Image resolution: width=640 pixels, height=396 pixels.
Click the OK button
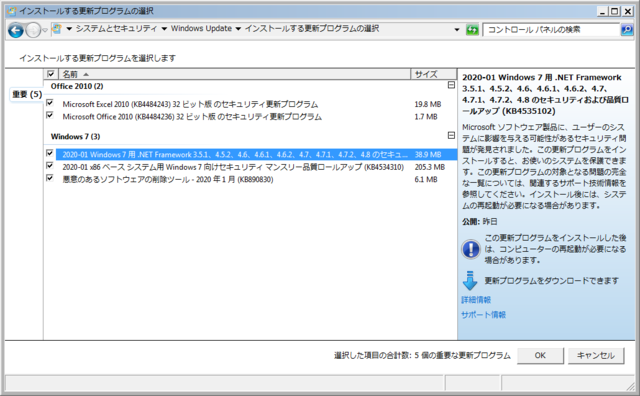point(540,356)
